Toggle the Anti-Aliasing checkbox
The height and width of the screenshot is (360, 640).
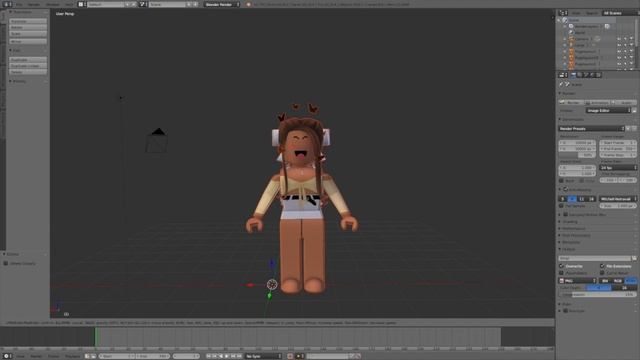pos(565,189)
